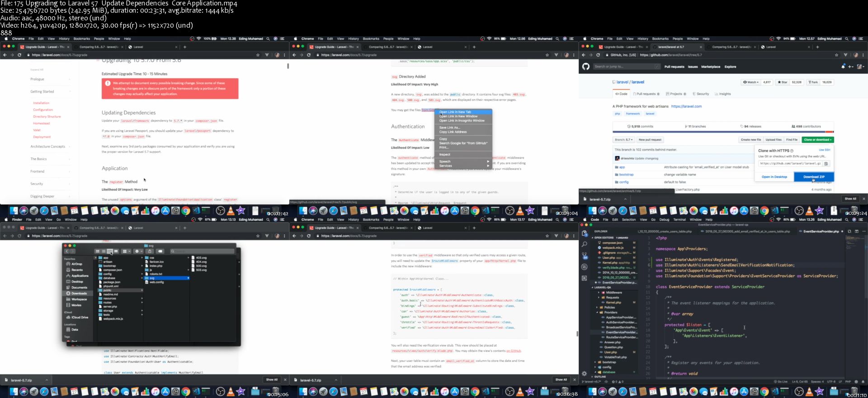Select Downloads in Finder sidebar
This screenshot has height=398, width=868.
point(79,293)
